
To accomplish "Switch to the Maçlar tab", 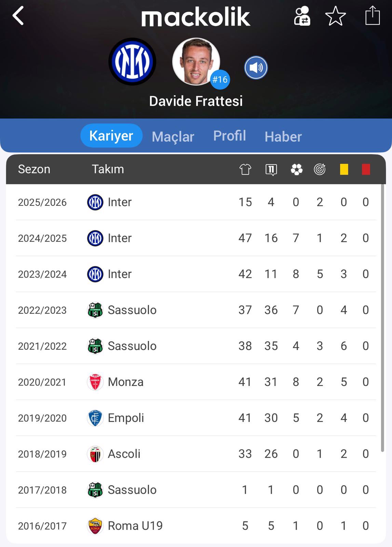I will 173,136.
